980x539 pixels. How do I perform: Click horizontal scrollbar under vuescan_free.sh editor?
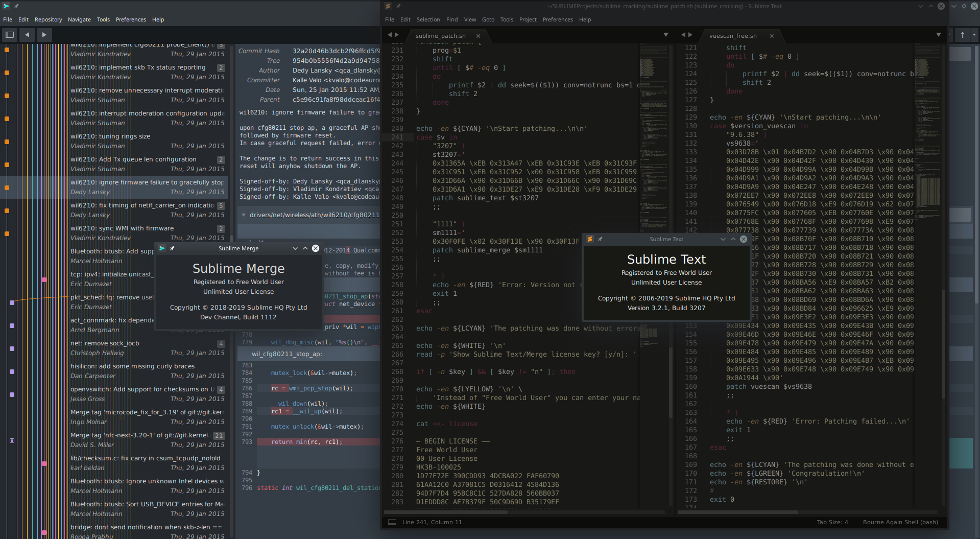[x=738, y=512]
